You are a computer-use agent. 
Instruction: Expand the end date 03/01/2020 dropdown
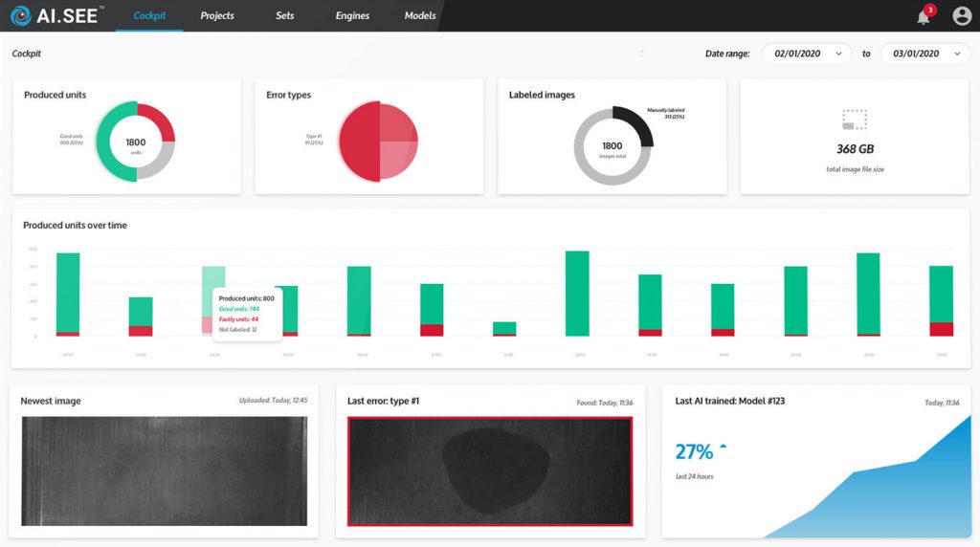click(924, 54)
